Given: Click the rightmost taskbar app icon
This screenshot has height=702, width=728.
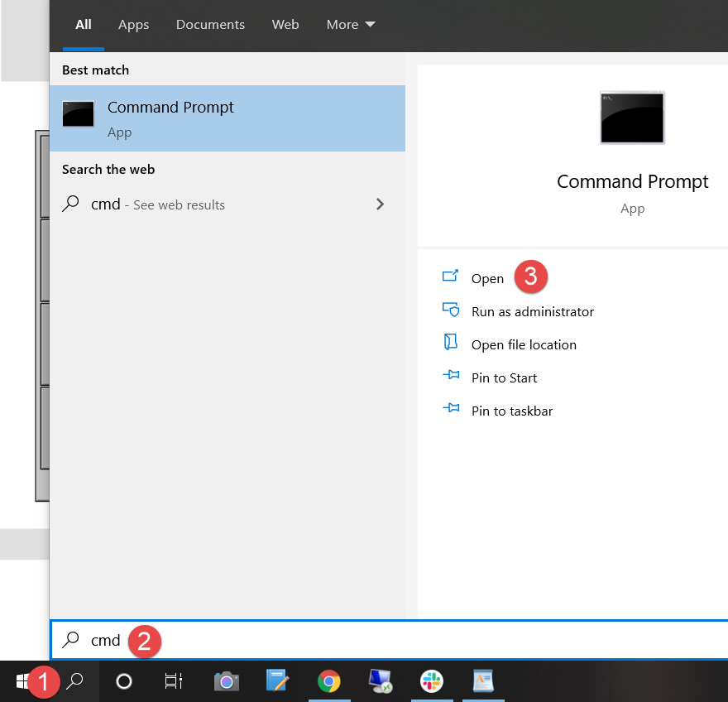Looking at the screenshot, I should pos(482,681).
